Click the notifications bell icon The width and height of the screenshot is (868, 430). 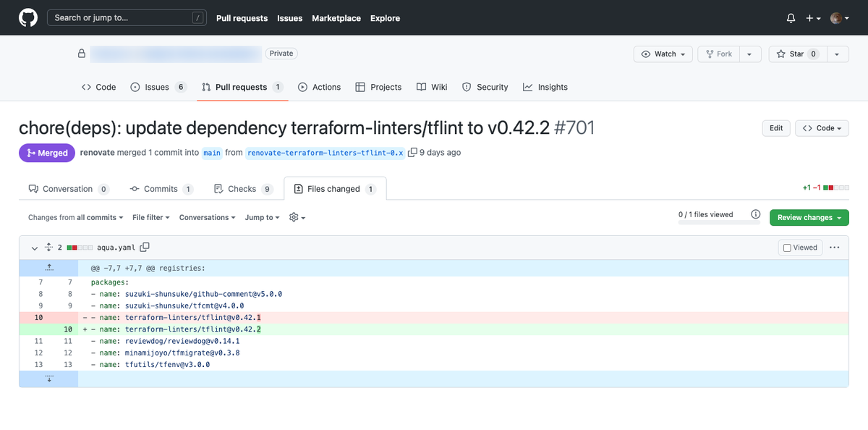(791, 18)
